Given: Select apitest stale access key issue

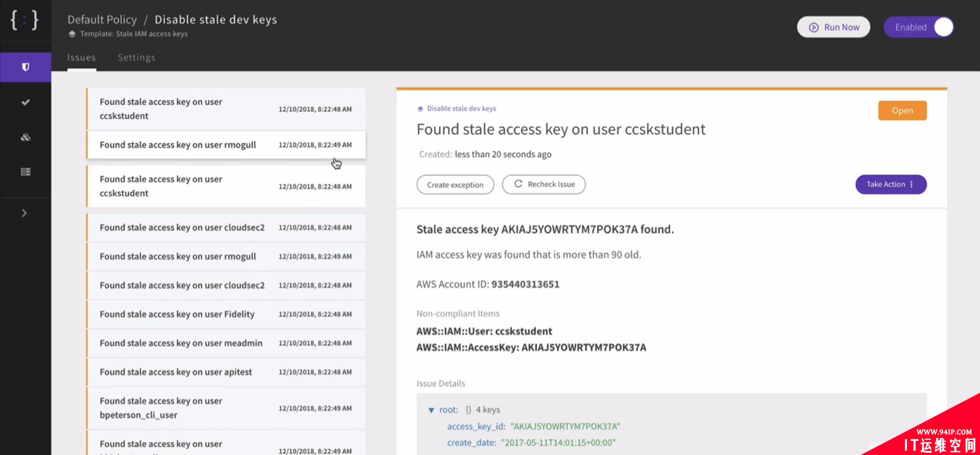Looking at the screenshot, I should 226,372.
